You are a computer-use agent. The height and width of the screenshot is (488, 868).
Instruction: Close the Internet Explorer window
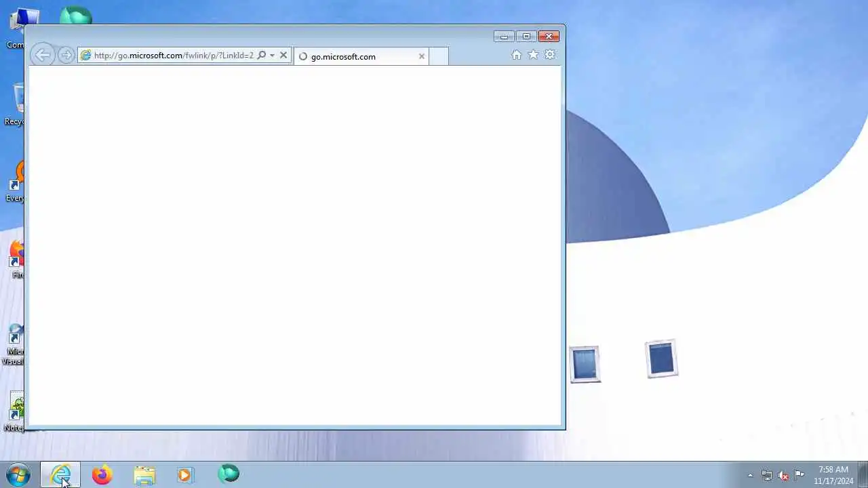pyautogui.click(x=549, y=37)
